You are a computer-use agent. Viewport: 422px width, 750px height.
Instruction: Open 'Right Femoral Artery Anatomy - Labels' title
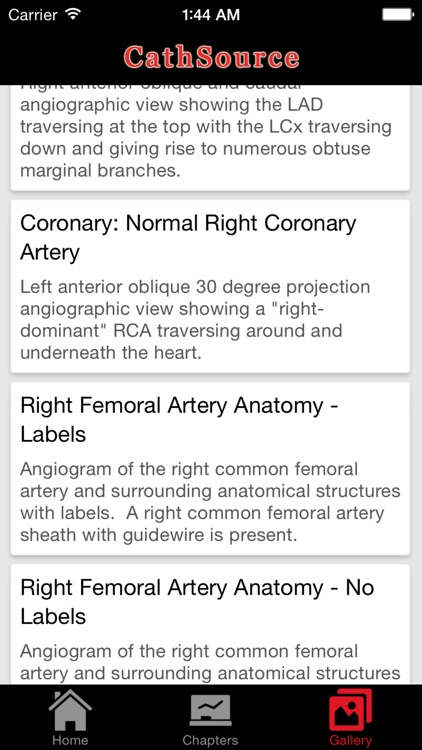(x=179, y=420)
